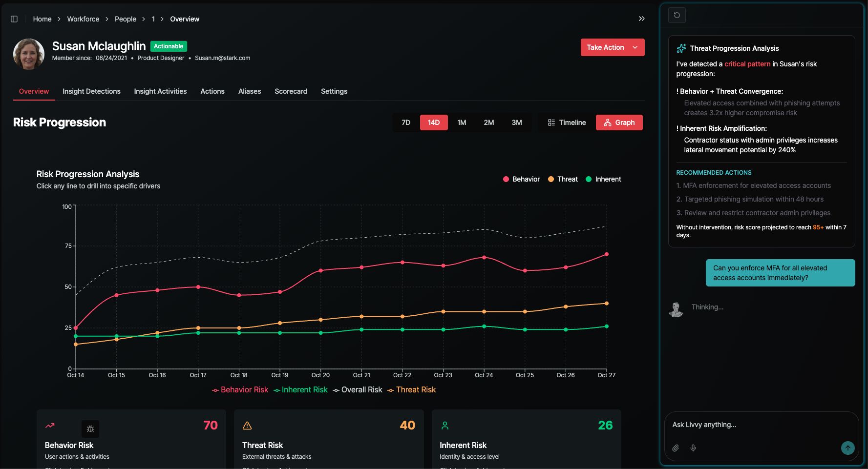The image size is (868, 469).
Task: Click the Threat Risk warning triangle icon
Action: [x=247, y=426]
